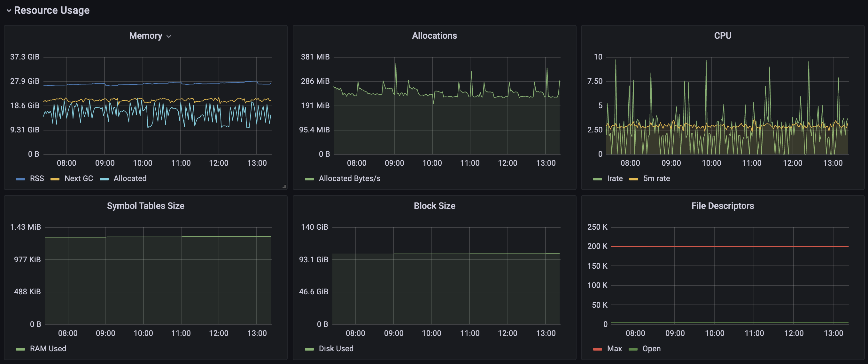Click the green Irate color swatch
868x364 pixels.
point(597,179)
